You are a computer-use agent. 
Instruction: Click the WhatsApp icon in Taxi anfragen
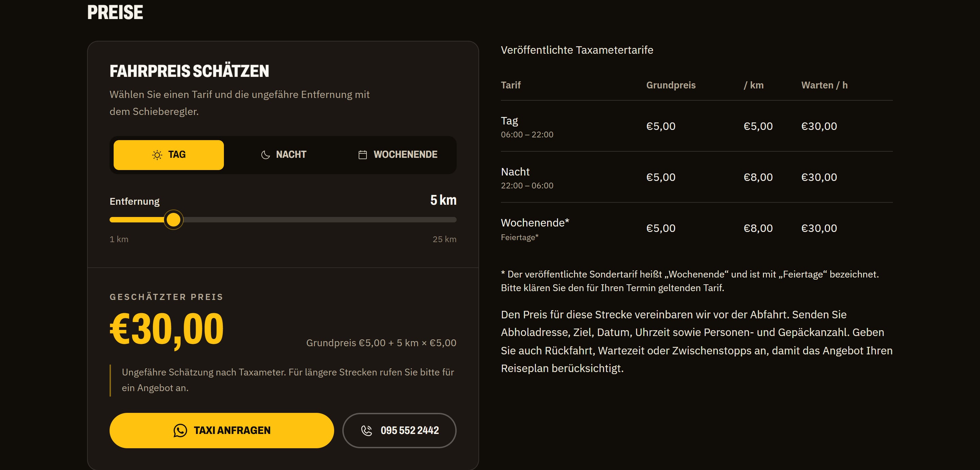point(180,431)
